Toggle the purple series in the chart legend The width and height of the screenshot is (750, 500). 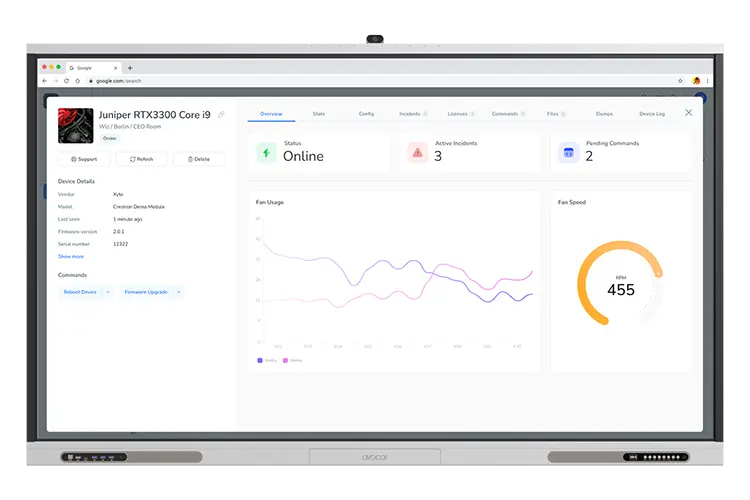tap(267, 360)
